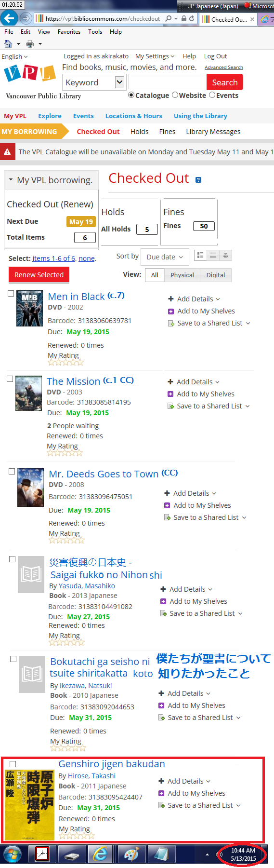Click the address bar search magnifier icon
This screenshot has width=274, height=868.
pyautogui.click(x=168, y=18)
